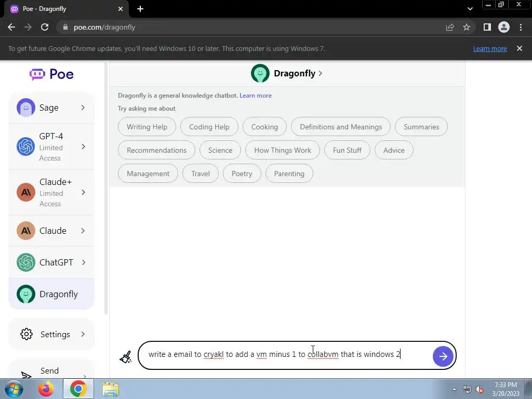The image size is (532, 399).
Task: Open Chrome profile avatar
Action: [504, 27]
